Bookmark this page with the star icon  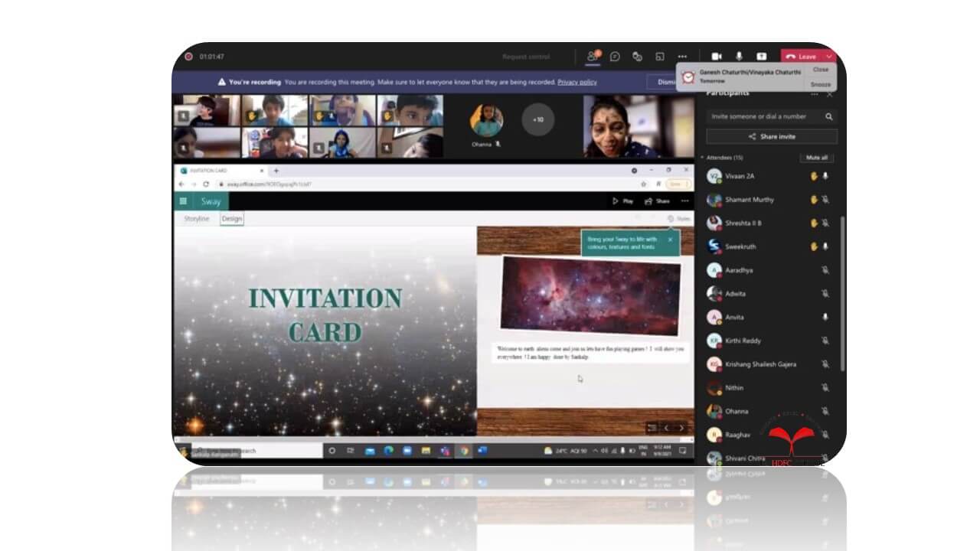pyautogui.click(x=643, y=184)
